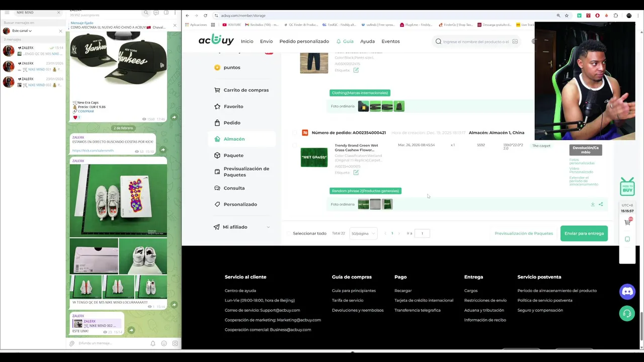Open the browser Aplicaciones shortcut
Viewport: 644px width, 362px height.
(196, 25)
